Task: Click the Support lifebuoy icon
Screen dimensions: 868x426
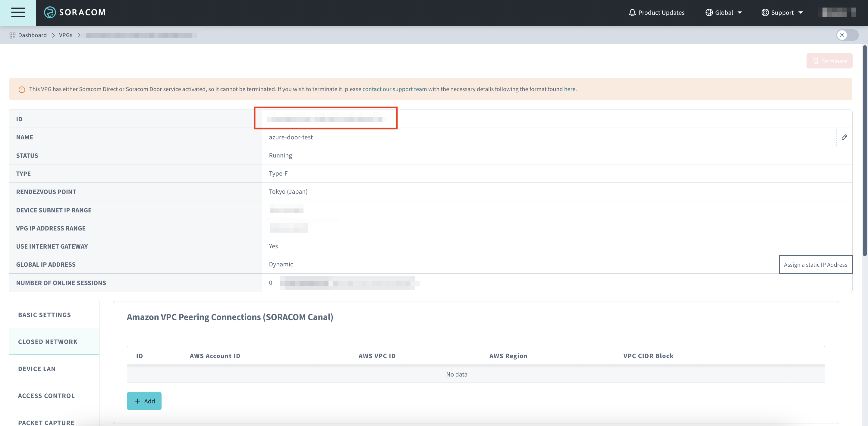Action: pyautogui.click(x=765, y=12)
